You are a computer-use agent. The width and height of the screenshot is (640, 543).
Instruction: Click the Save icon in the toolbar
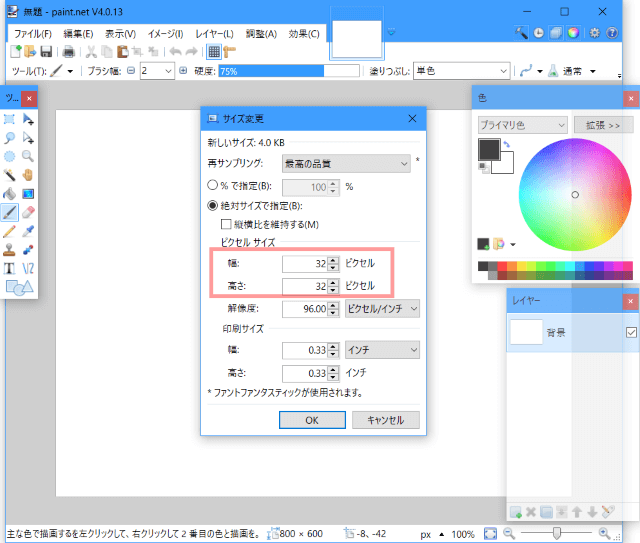click(46, 51)
